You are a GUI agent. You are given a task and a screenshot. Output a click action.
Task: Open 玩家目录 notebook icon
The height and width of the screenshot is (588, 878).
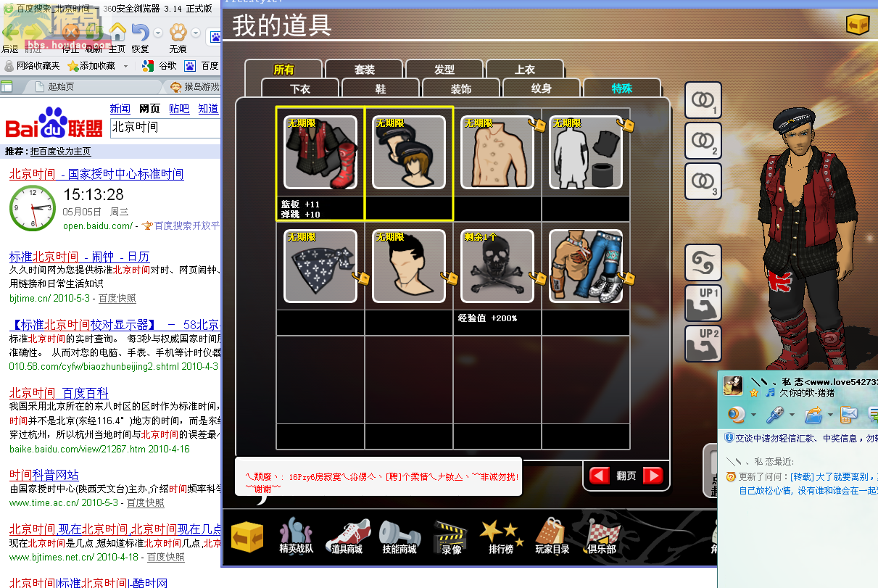[552, 537]
